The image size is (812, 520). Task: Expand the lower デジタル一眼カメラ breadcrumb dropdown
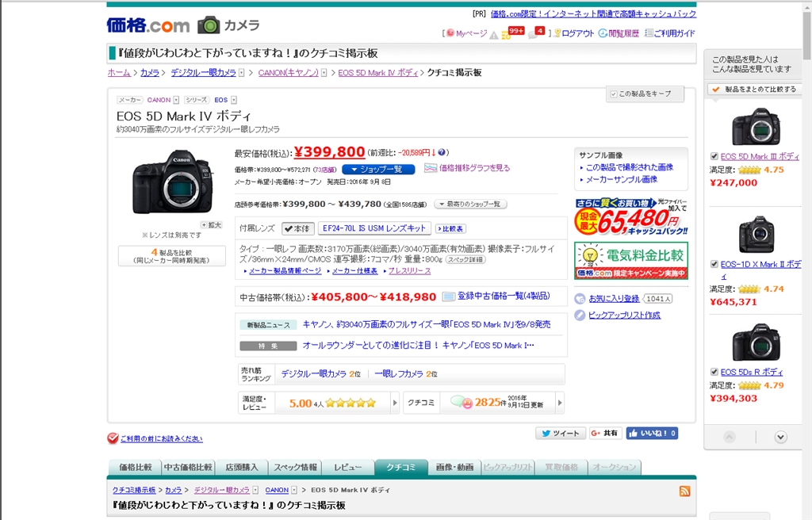click(255, 490)
